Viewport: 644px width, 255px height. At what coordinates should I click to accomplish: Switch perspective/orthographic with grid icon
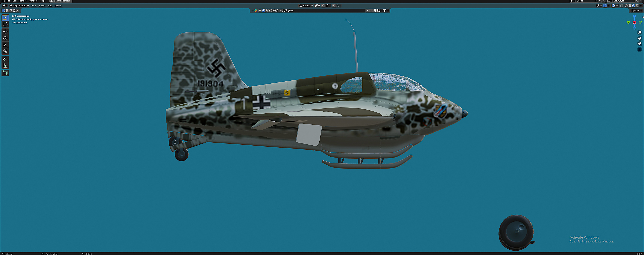[x=640, y=49]
